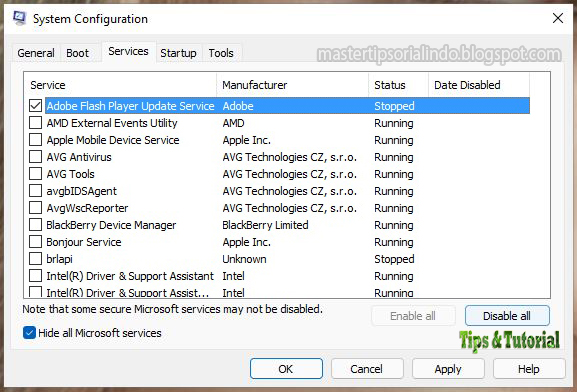Click Apple Inc. manufacturer for Bonjour Service
The width and height of the screenshot is (577, 392).
click(x=247, y=242)
